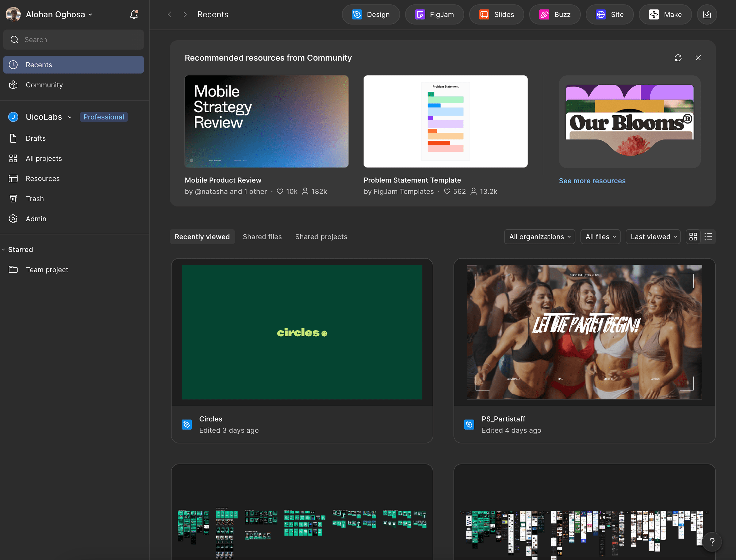The height and width of the screenshot is (560, 736).
Task: Click the Design file icon on Circles card
Action: click(187, 424)
